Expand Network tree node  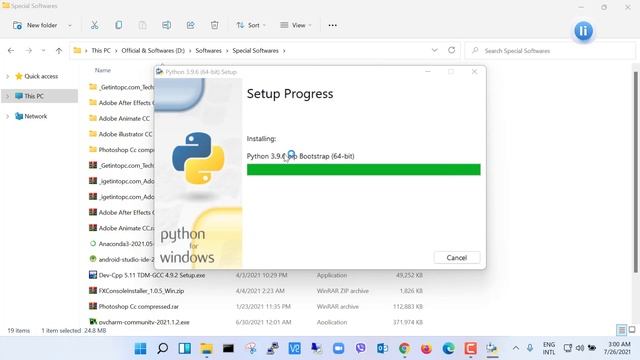7,116
